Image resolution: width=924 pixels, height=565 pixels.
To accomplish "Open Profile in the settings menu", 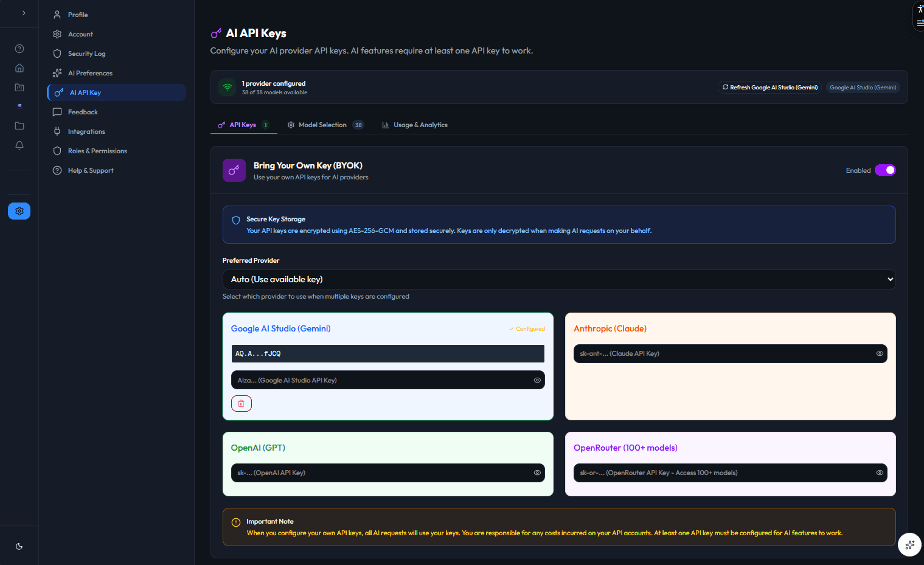I will point(117,15).
